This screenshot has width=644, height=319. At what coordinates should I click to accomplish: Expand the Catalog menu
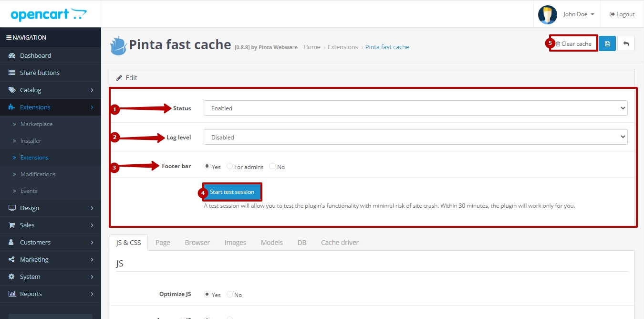click(x=51, y=90)
